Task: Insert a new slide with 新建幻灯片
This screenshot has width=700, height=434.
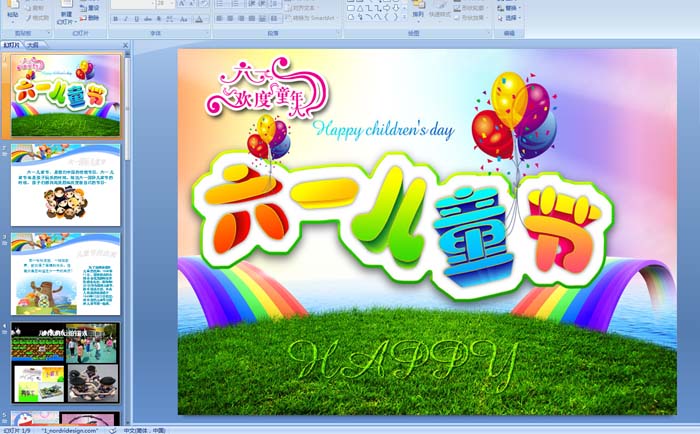Action: pyautogui.click(x=67, y=13)
